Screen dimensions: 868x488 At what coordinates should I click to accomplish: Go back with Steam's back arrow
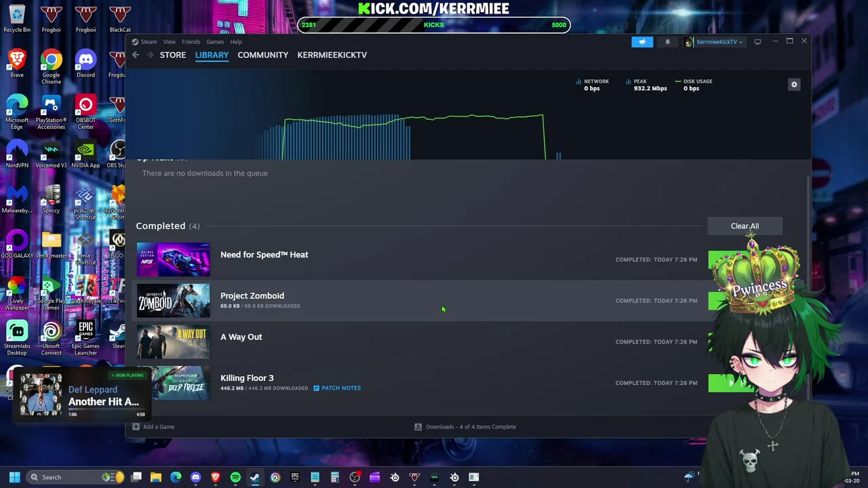coord(136,55)
